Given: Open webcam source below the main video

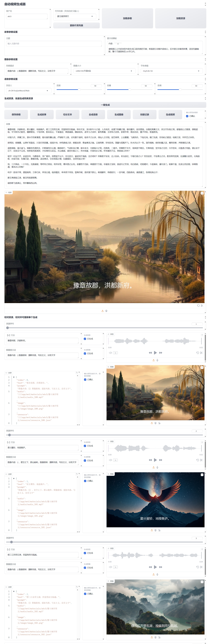Looking at the screenshot, I should (106, 311).
